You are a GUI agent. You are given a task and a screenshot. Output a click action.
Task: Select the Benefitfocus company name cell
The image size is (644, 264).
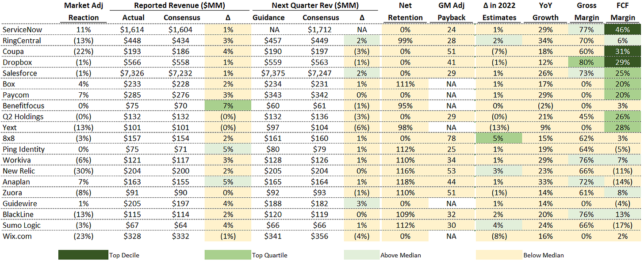23,106
